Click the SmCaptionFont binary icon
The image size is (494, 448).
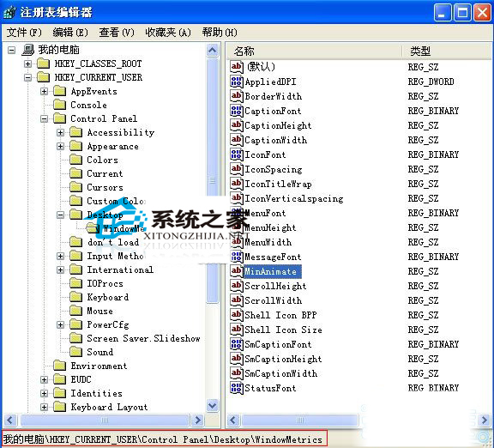237,344
